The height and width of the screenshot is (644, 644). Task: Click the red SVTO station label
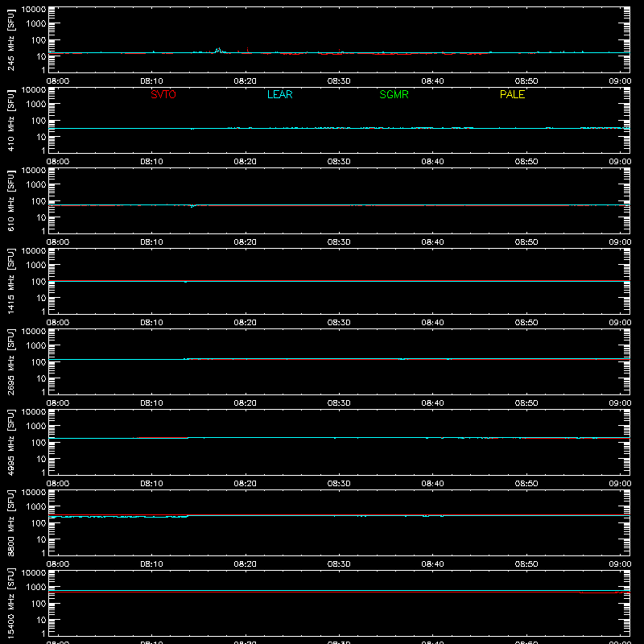tap(163, 94)
